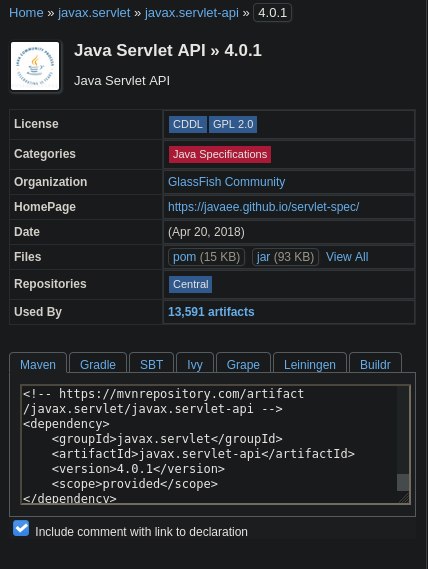Uncheck Include comment with link to declaration
Screen dimensions: 428x569
tap(21, 528)
